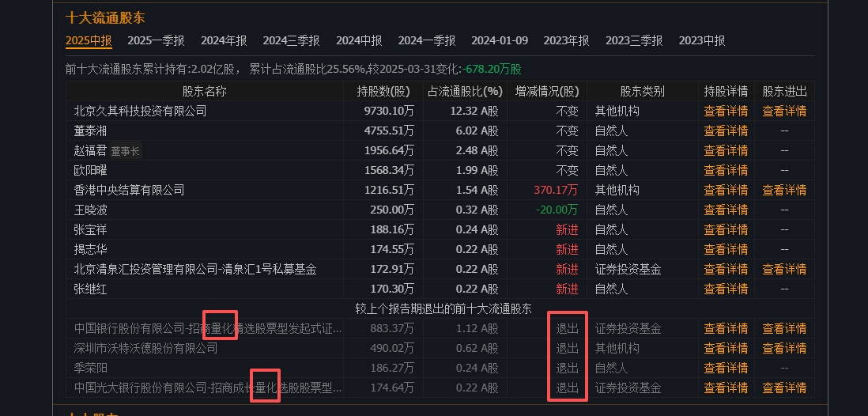This screenshot has height=416, width=868.
Task: Click the 占流通股比(%) column header
Action: tap(465, 92)
